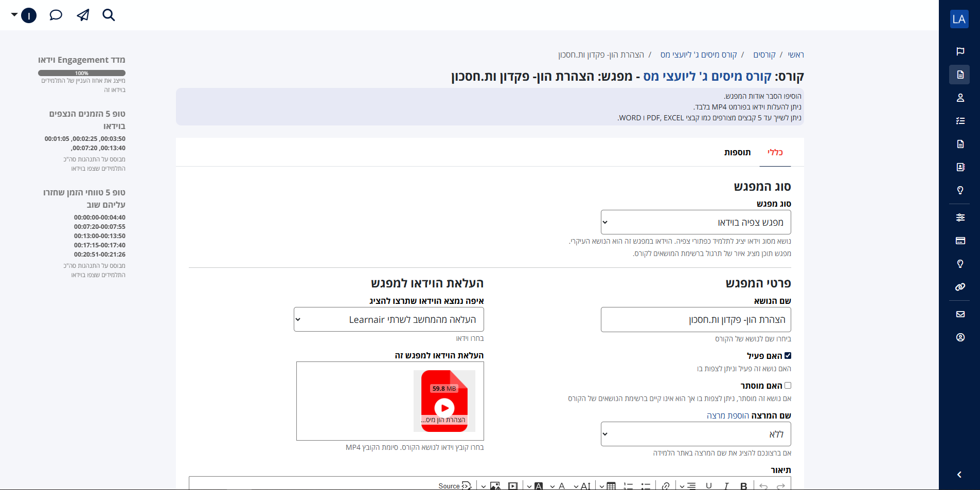Image resolution: width=980 pixels, height=490 pixels.
Task: Open the chat bubble messages icon
Action: pos(56,15)
